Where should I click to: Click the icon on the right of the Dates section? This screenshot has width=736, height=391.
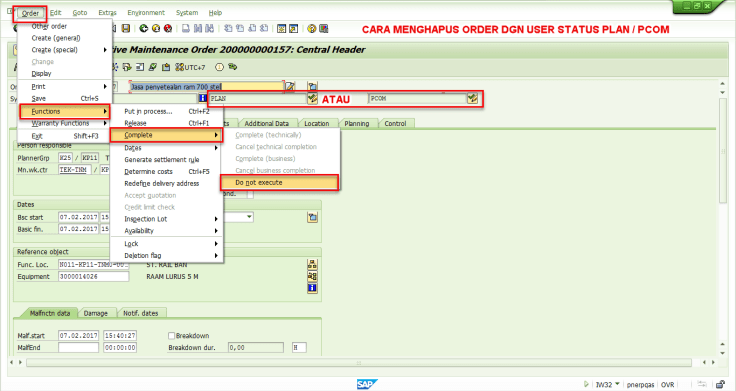[x=313, y=217]
